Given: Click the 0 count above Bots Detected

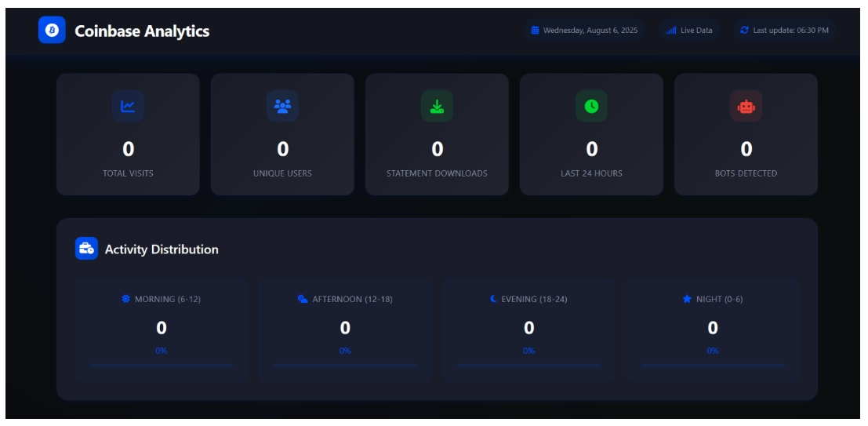Looking at the screenshot, I should 746,149.
